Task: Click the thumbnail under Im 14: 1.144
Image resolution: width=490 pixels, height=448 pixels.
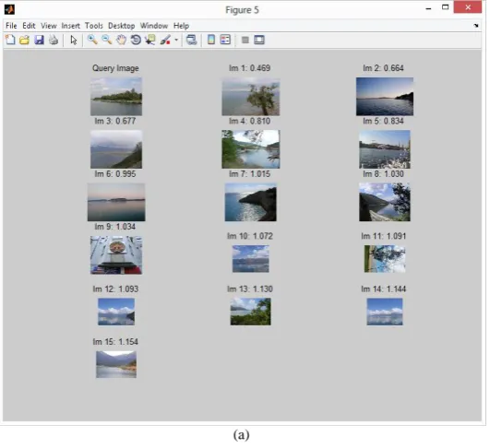Action: click(385, 312)
